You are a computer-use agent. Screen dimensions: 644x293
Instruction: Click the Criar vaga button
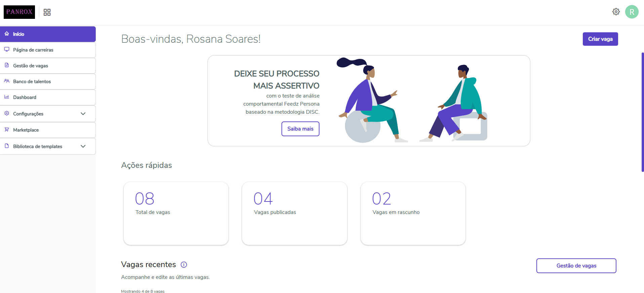(x=600, y=39)
